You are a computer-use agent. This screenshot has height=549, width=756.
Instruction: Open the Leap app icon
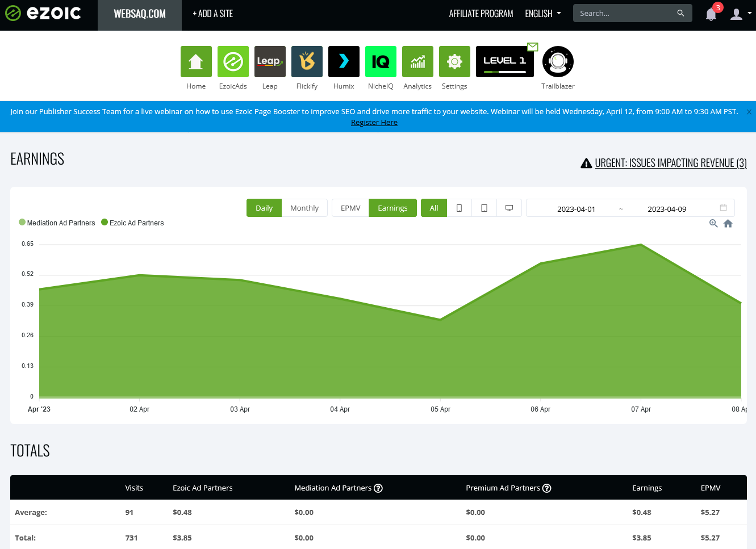click(270, 61)
